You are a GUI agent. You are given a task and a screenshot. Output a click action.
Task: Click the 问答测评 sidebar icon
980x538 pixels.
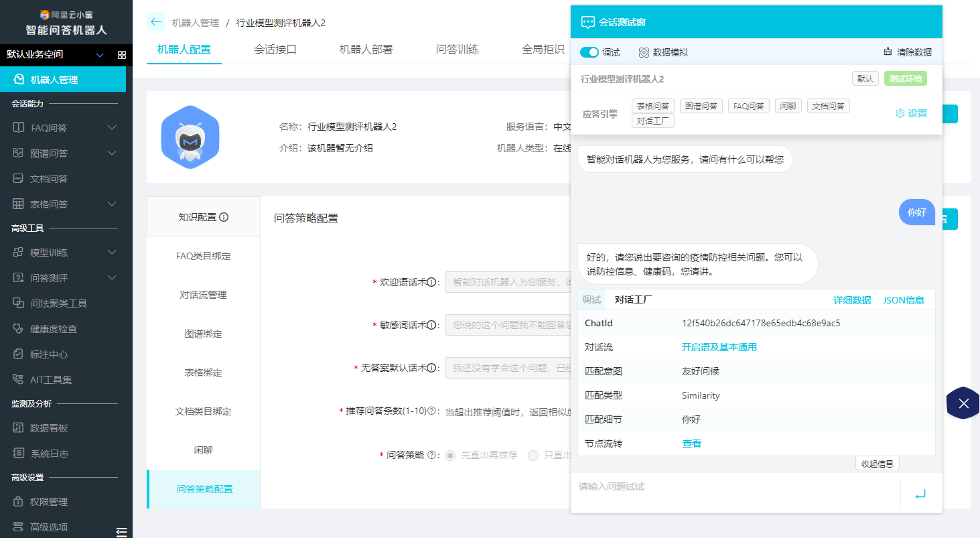click(19, 278)
